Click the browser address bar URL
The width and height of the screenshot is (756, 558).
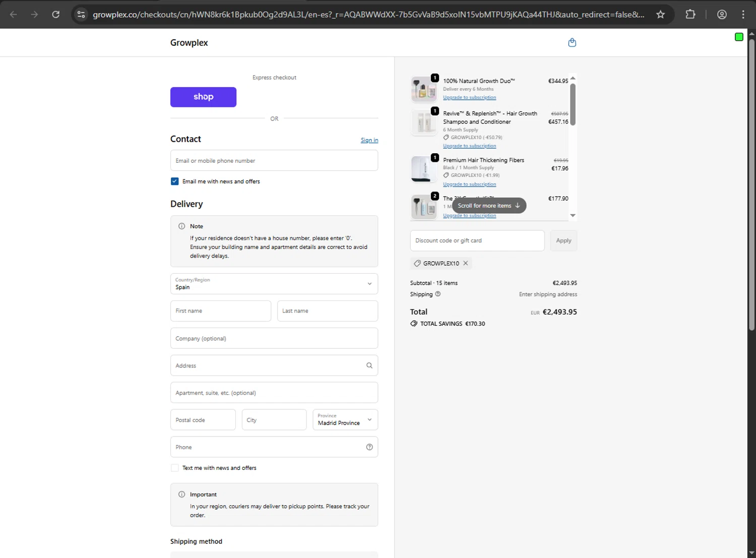[368, 15]
